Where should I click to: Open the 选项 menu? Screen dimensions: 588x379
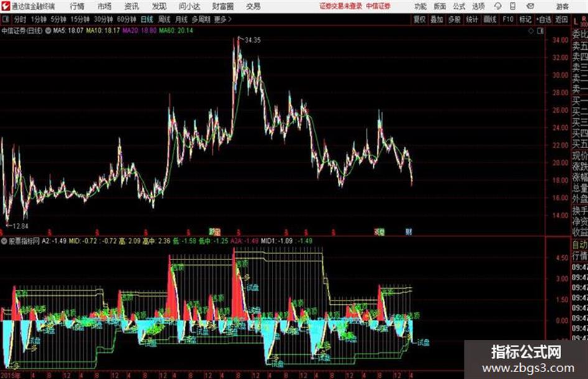tap(478, 6)
